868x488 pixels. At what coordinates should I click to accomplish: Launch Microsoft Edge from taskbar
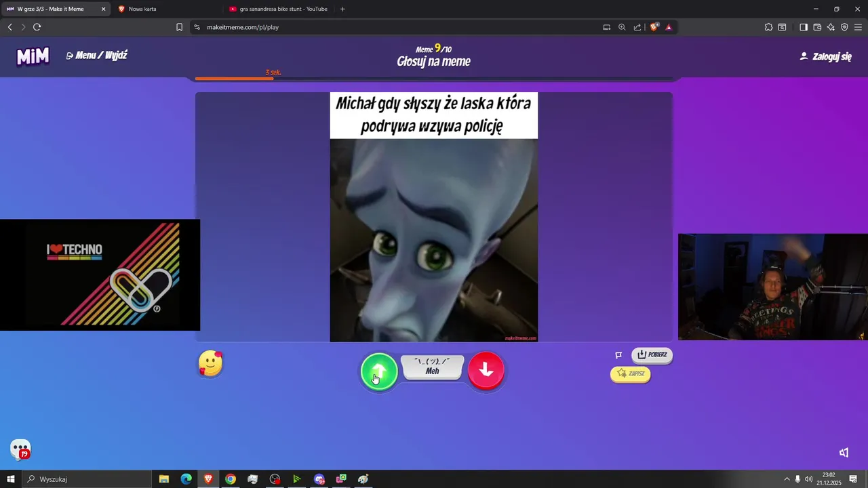[x=186, y=479]
